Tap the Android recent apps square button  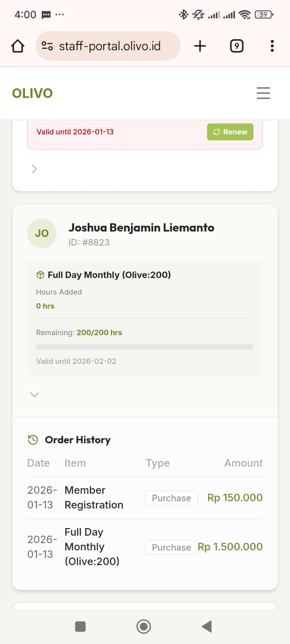[81, 627]
